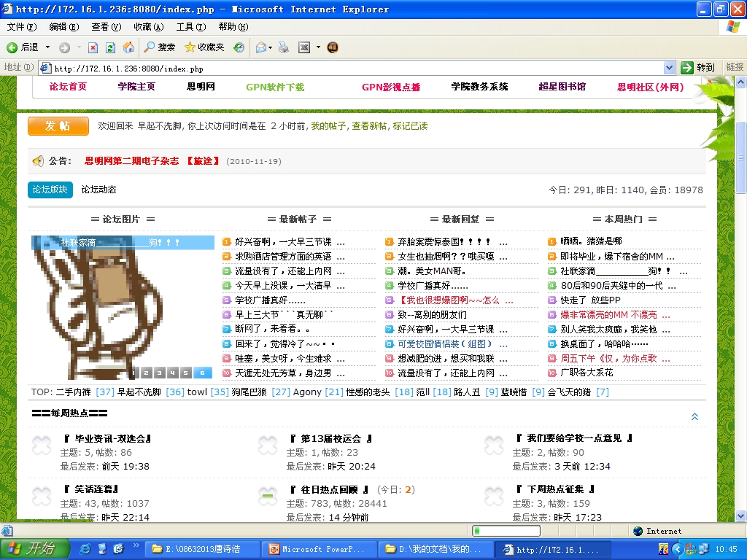Click the 查看新帖 link
The height and width of the screenshot is (560, 747).
pyautogui.click(x=369, y=126)
